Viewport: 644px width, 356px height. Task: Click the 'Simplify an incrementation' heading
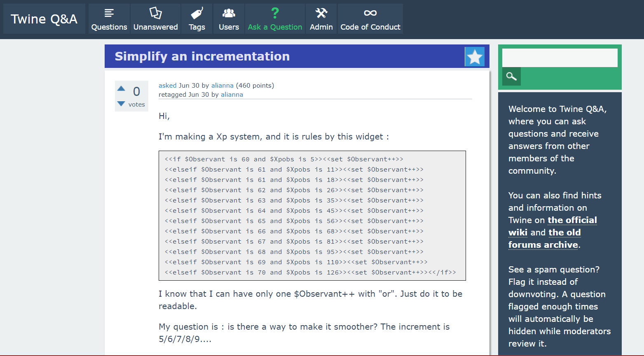tap(202, 56)
